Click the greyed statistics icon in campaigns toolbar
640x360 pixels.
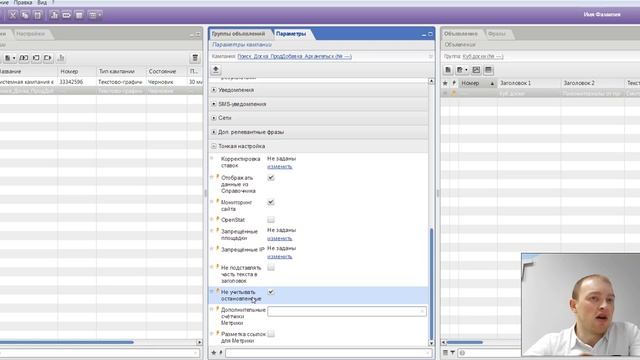pos(61,58)
